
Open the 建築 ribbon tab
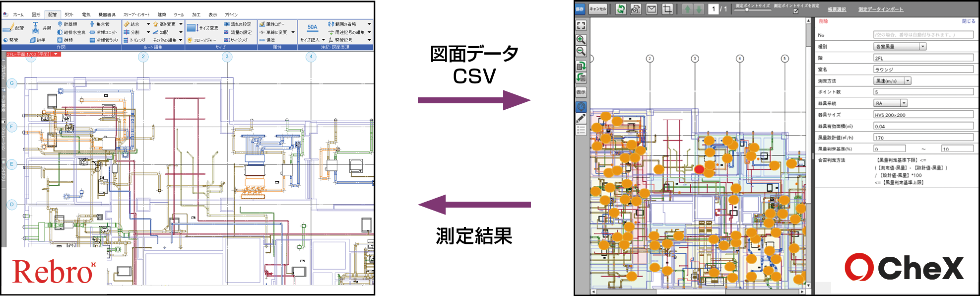(x=162, y=14)
